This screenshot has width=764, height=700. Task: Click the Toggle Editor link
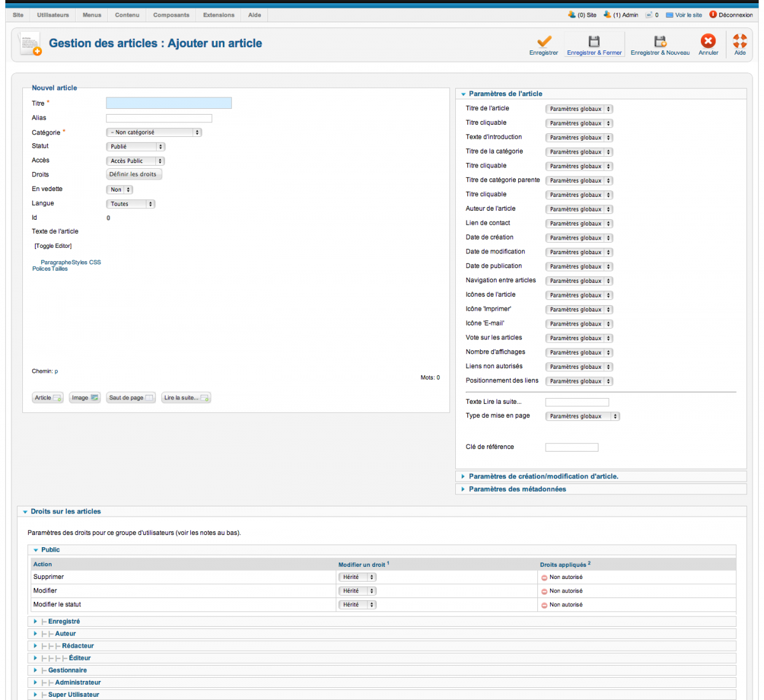click(53, 246)
